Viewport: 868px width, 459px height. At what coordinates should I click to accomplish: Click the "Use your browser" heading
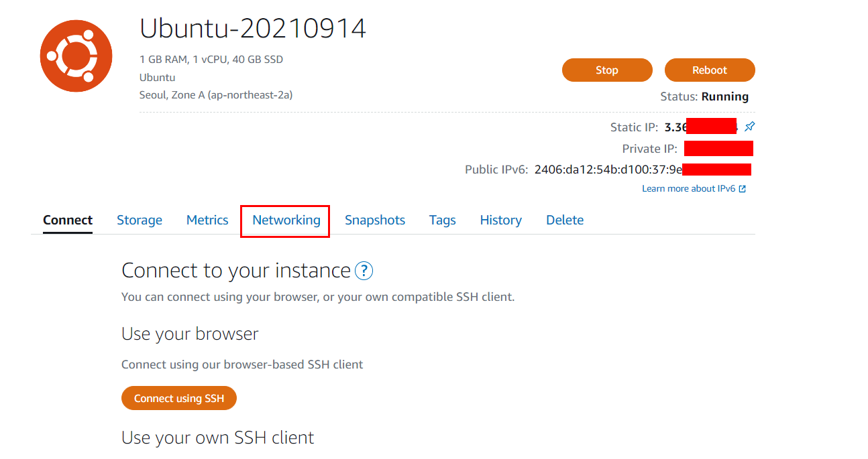point(190,334)
